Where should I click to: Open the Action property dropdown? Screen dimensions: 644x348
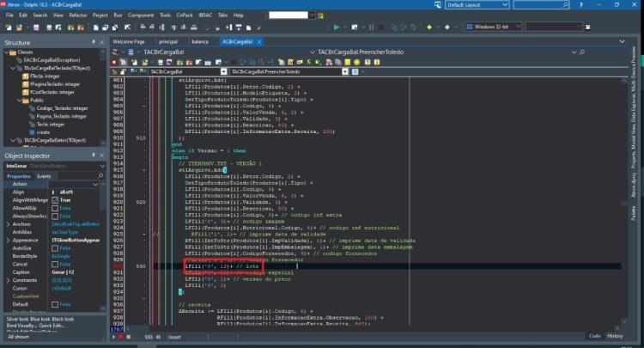point(95,184)
